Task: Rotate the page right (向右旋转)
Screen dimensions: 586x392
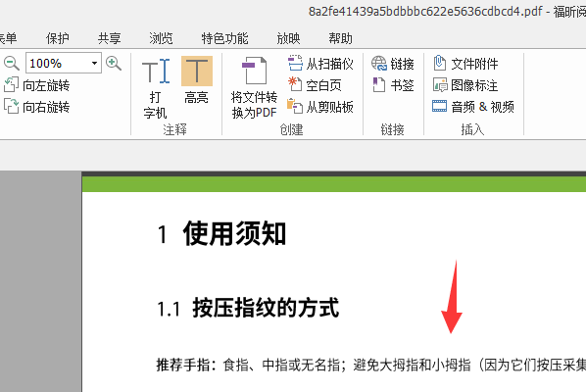Action: pos(36,107)
